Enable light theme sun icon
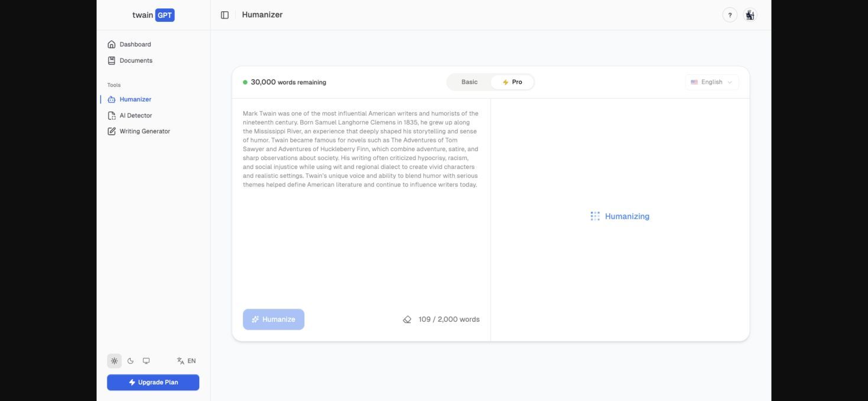This screenshot has width=868, height=401. coord(114,361)
